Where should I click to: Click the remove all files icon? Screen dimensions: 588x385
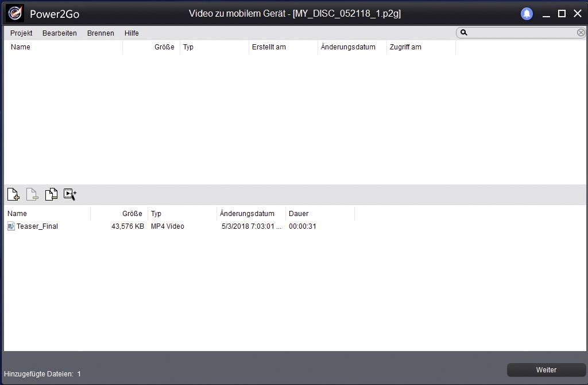(51, 194)
